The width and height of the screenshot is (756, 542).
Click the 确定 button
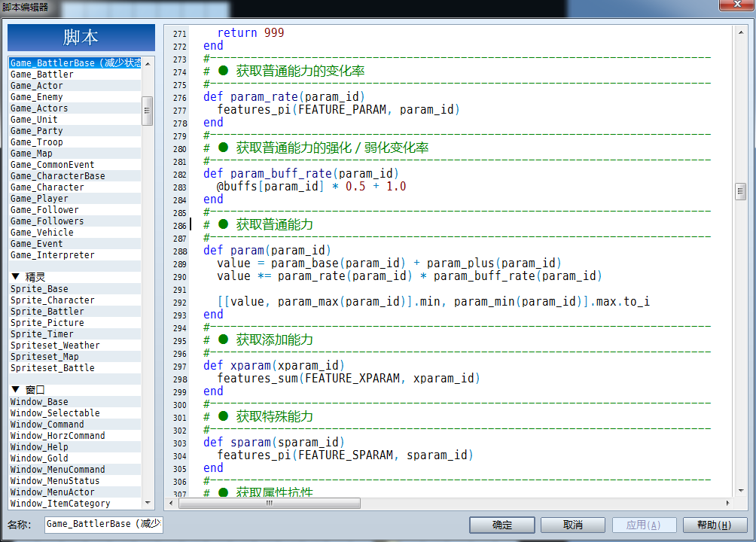pyautogui.click(x=502, y=525)
